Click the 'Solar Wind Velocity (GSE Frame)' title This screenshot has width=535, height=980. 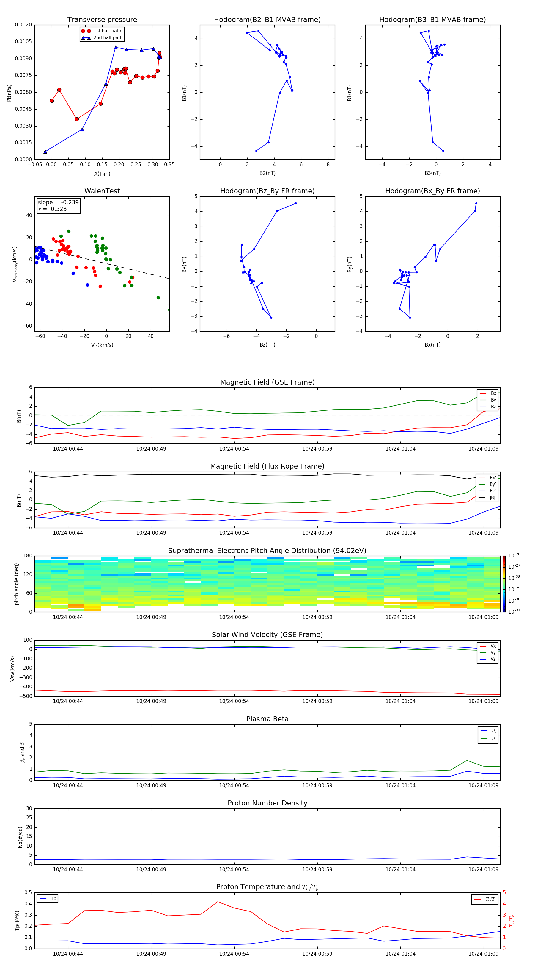click(x=267, y=635)
